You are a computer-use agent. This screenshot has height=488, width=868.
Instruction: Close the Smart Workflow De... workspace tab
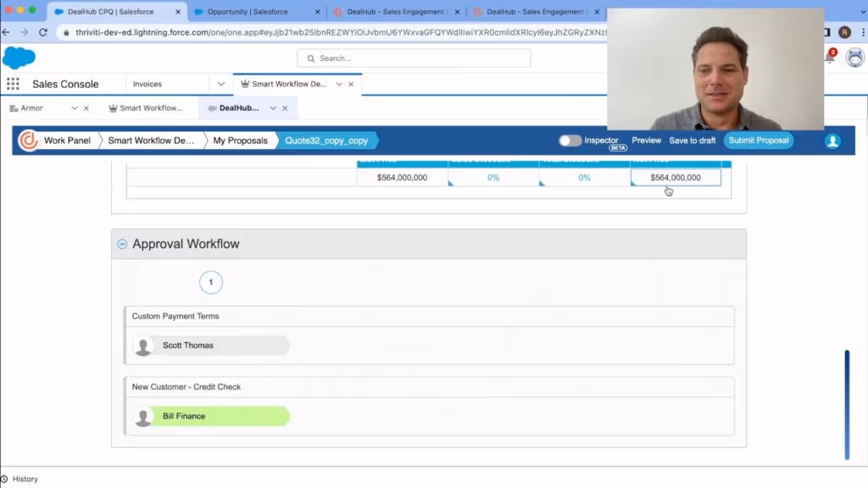pos(351,84)
